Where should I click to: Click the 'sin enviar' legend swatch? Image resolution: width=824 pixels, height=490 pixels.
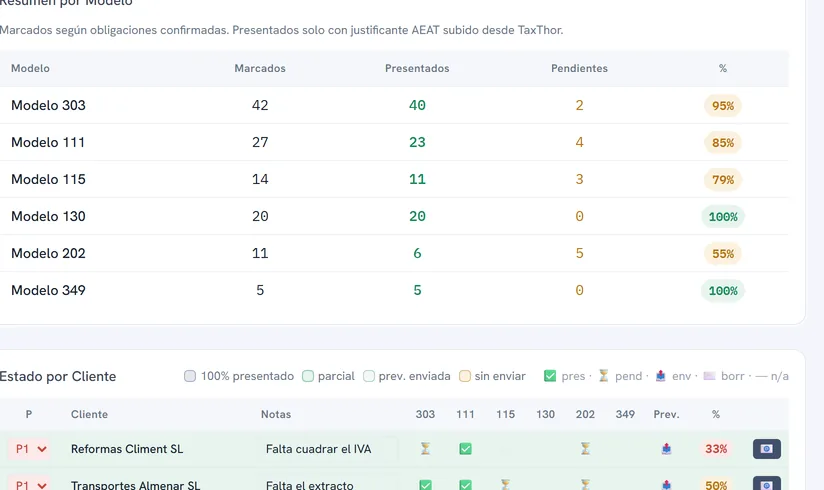(465, 376)
